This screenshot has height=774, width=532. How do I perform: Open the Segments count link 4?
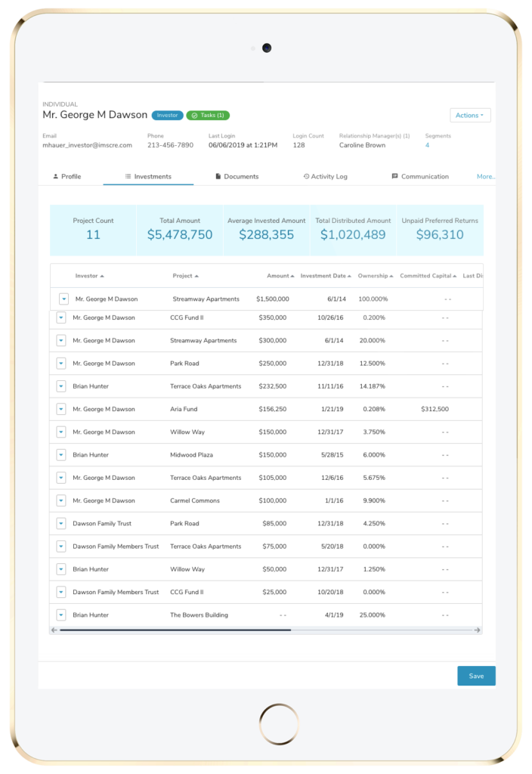click(x=427, y=145)
